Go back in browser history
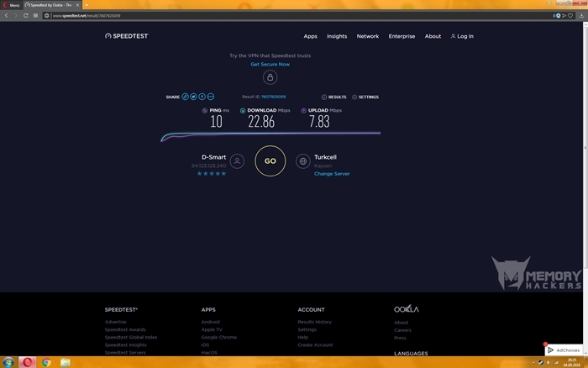The image size is (588, 368). [x=7, y=15]
